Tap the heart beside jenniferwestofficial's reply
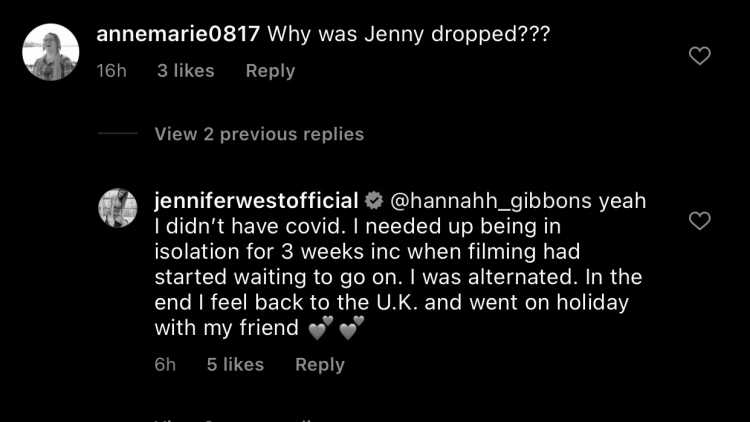The width and height of the screenshot is (750, 422). point(699,221)
